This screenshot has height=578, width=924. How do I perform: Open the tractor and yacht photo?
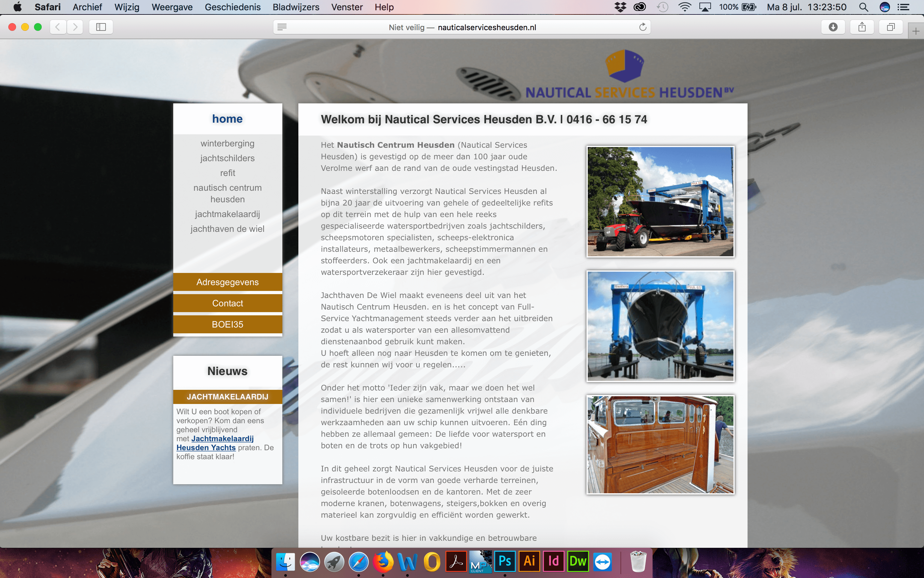(x=660, y=201)
